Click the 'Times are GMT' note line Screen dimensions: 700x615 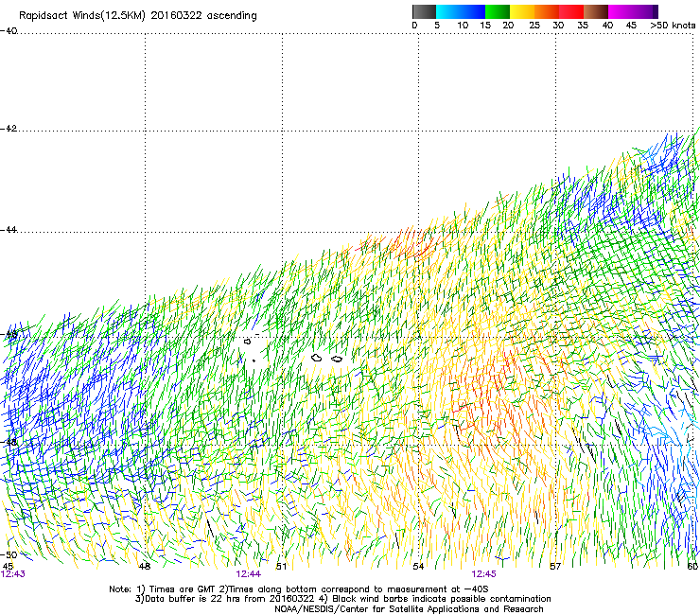coord(299,589)
